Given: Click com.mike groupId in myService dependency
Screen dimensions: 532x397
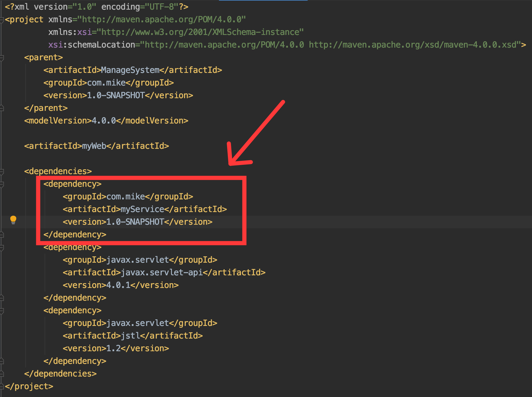Looking at the screenshot, I should coord(125,196).
